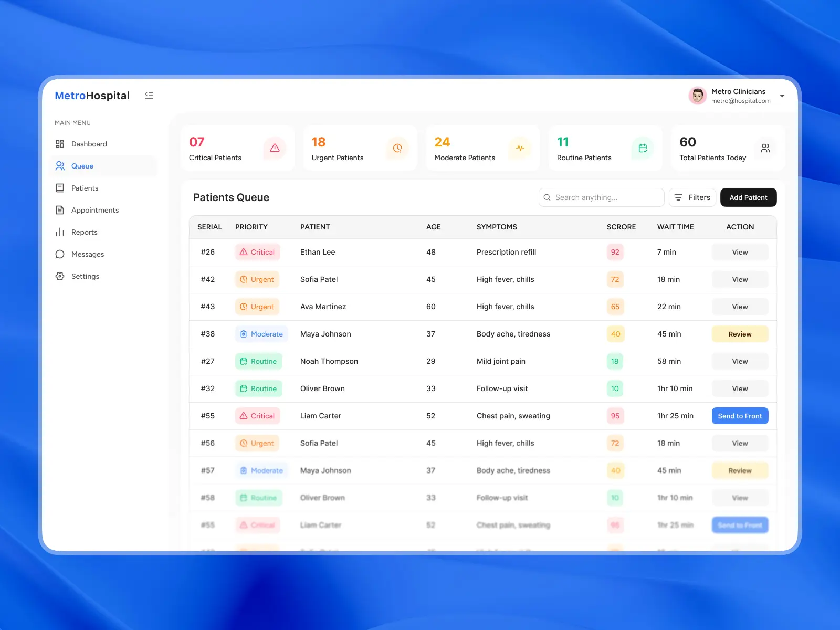Click View for Sofia Patel serial #56
This screenshot has height=630, width=840.
pos(740,443)
